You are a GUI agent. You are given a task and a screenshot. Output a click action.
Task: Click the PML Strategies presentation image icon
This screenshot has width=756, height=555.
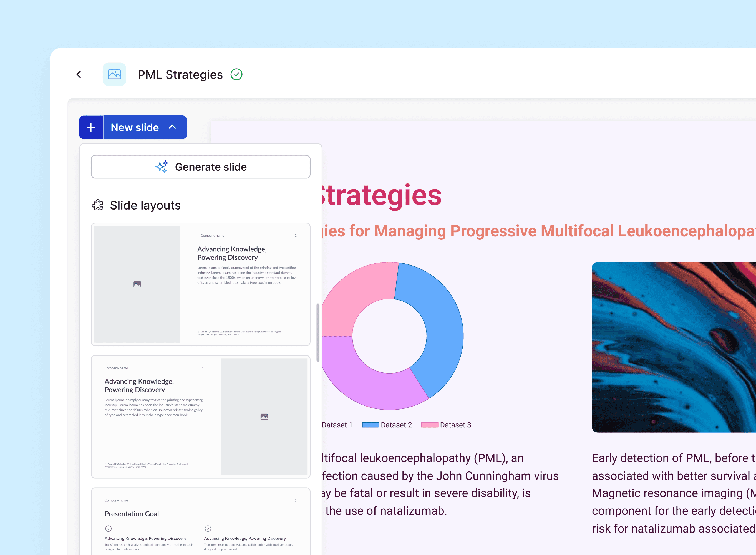(x=114, y=74)
